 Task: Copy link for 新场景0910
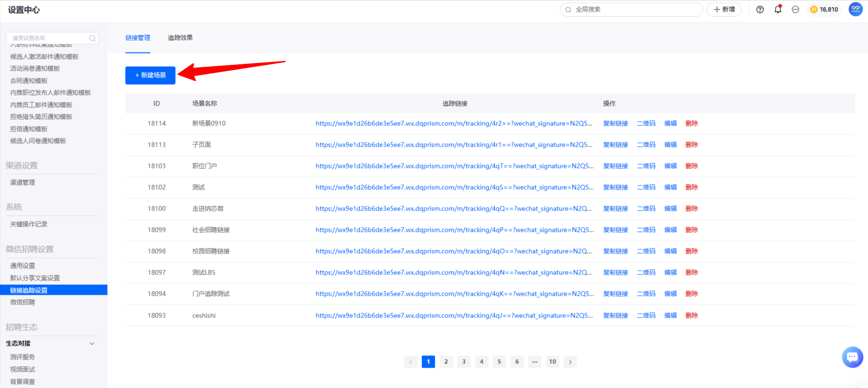tap(616, 123)
